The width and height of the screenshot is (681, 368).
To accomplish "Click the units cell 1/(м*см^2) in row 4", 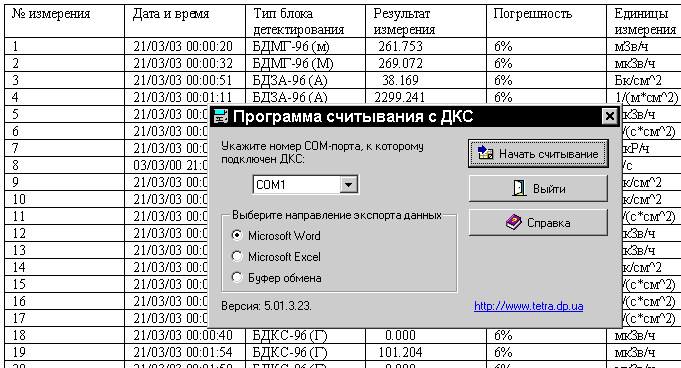I will pyautogui.click(x=647, y=97).
